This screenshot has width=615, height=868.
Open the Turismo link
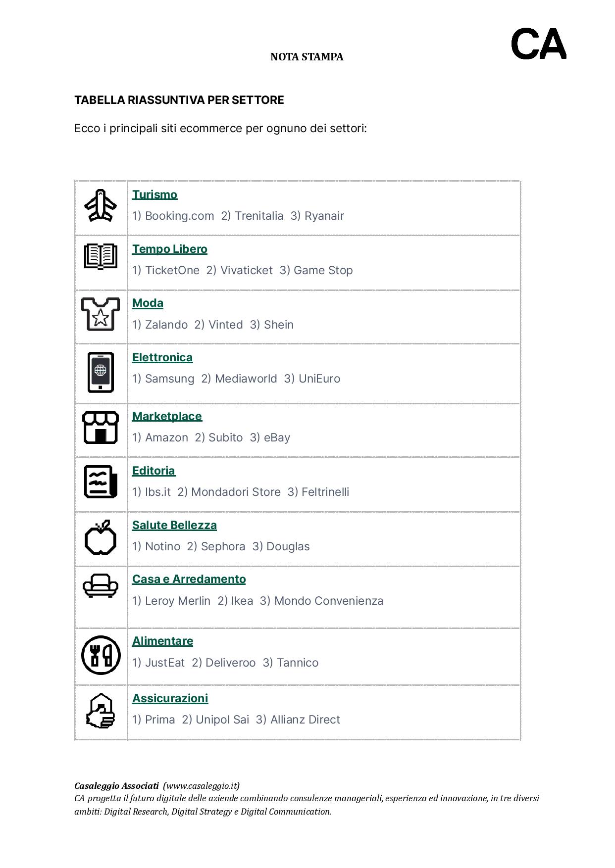154,194
